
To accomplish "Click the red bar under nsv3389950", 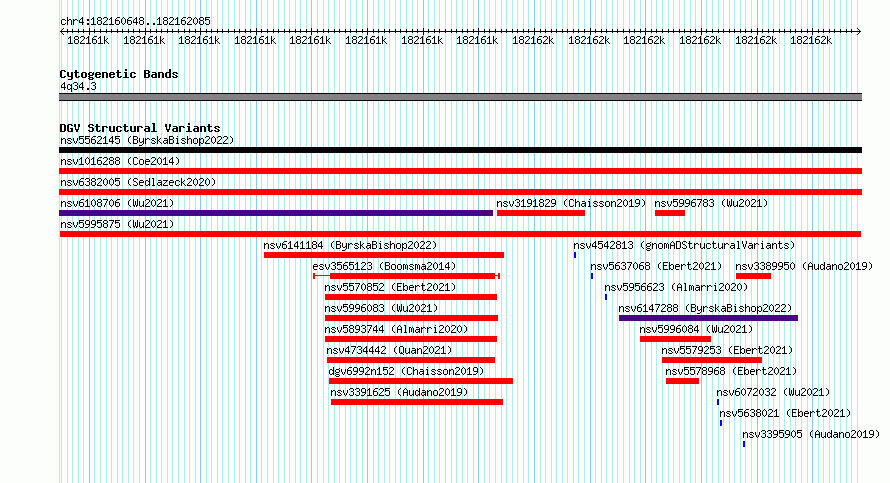I will pos(754,276).
